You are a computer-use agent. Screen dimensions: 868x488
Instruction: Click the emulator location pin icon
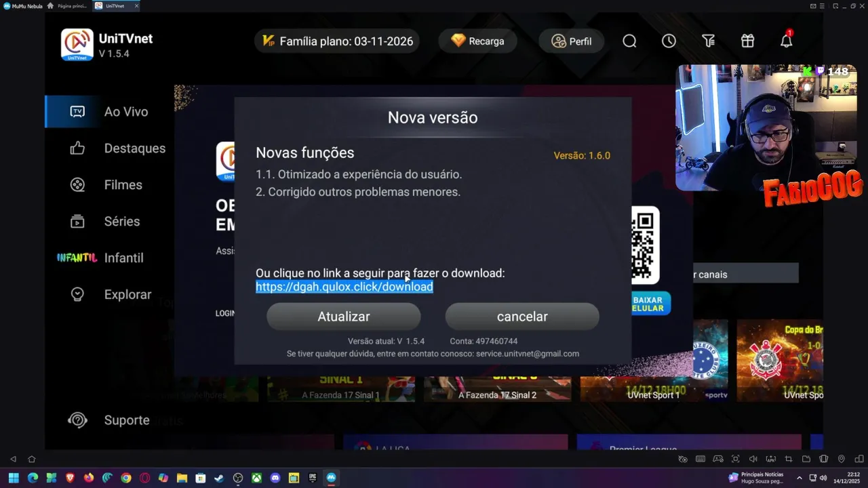tap(842, 459)
